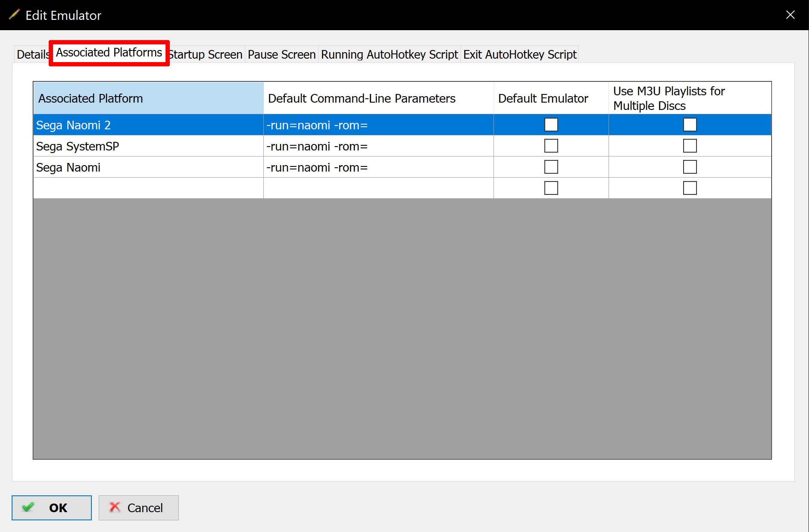The image size is (809, 532).
Task: Confirm changes with the OK button
Action: (52, 508)
